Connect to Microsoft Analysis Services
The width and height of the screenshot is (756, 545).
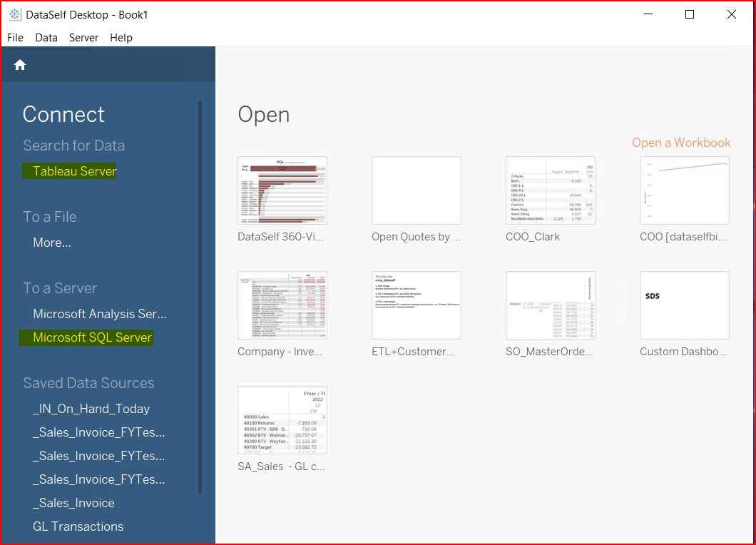click(x=99, y=314)
